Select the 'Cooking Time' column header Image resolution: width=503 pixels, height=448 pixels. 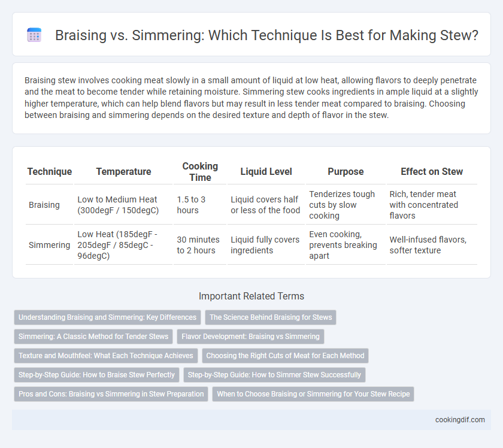coord(200,172)
